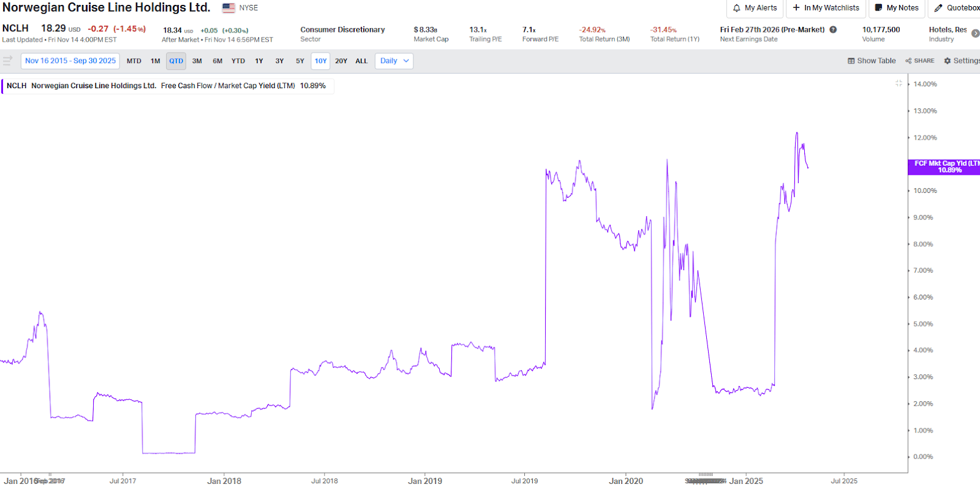Image resolution: width=980 pixels, height=487 pixels.
Task: Select the 1M time range
Action: click(x=156, y=61)
